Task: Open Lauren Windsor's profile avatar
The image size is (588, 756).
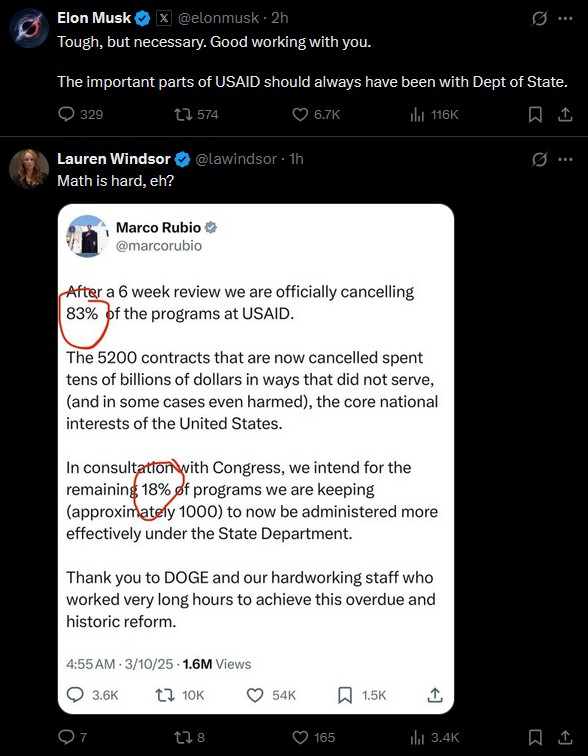Action: (29, 169)
